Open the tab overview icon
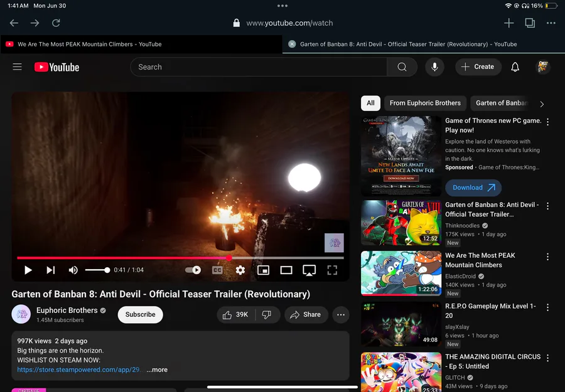The width and height of the screenshot is (565, 392). click(x=530, y=23)
